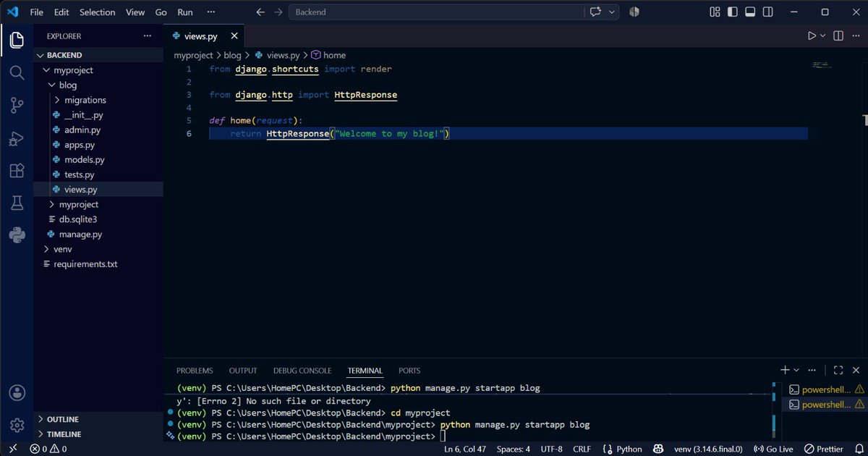This screenshot has width=868, height=456.
Task: Create a new terminal with plus icon
Action: tap(785, 370)
